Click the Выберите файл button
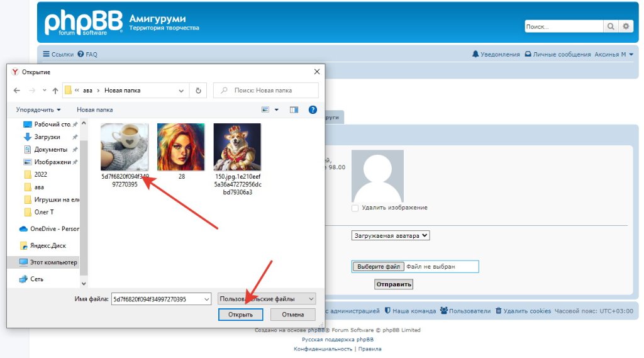 click(377, 267)
